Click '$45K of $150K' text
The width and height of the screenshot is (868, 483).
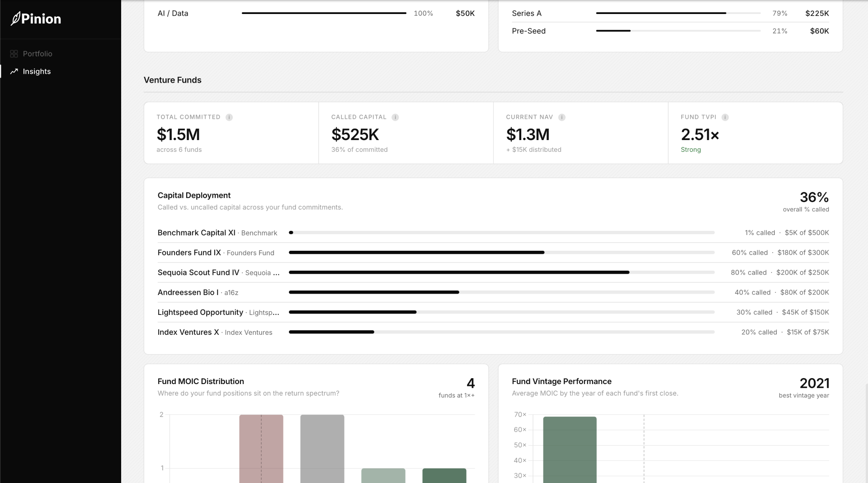tap(806, 312)
